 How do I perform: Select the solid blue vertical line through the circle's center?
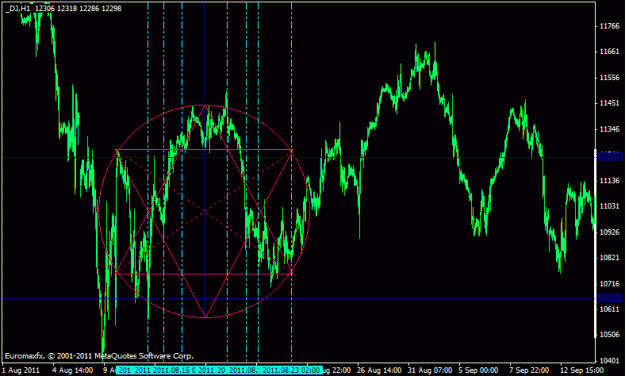pyautogui.click(x=204, y=183)
